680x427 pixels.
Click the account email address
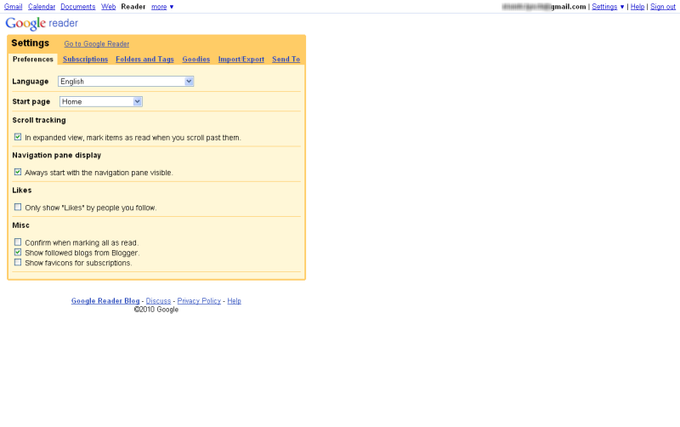544,7
